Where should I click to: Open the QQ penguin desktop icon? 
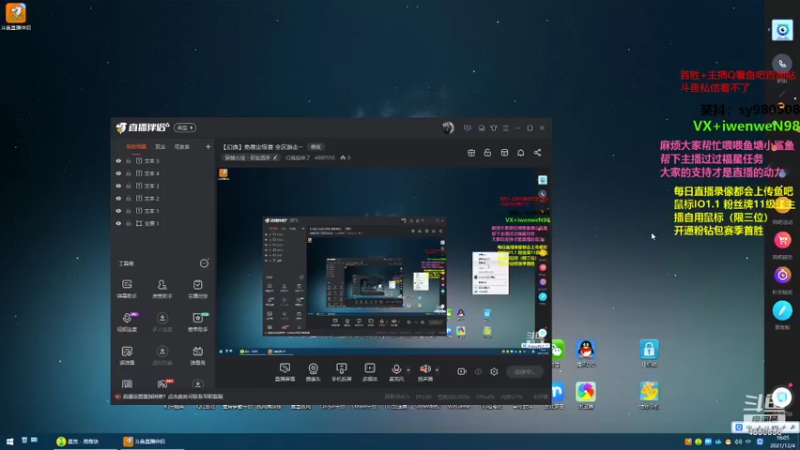(586, 350)
